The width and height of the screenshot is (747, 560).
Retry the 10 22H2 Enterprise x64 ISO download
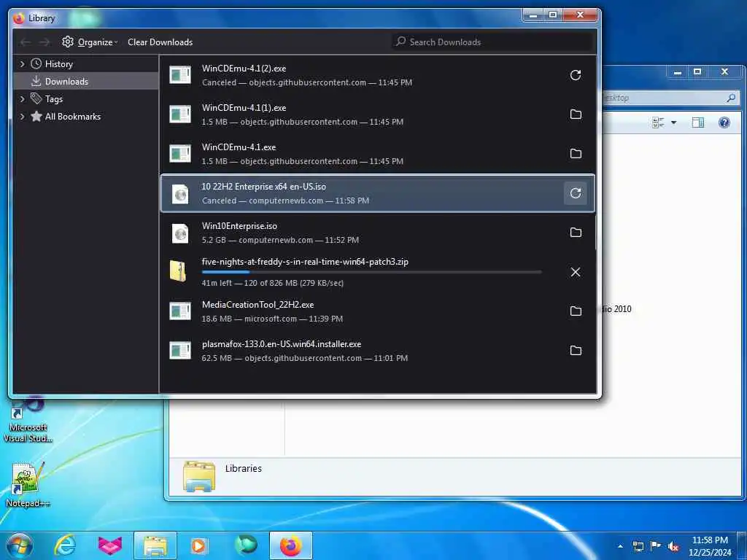[x=576, y=193]
